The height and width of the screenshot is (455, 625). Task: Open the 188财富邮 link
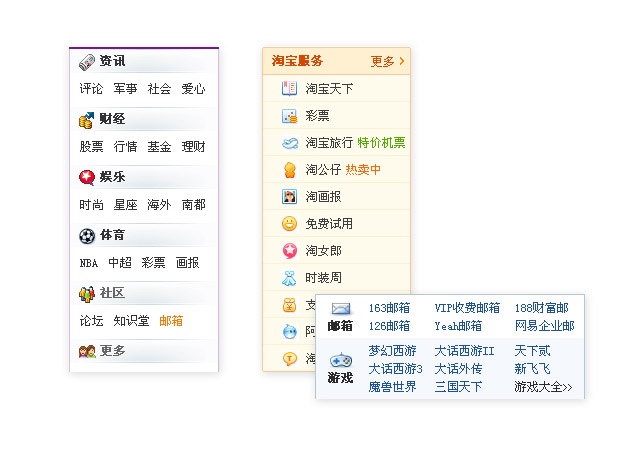point(541,308)
